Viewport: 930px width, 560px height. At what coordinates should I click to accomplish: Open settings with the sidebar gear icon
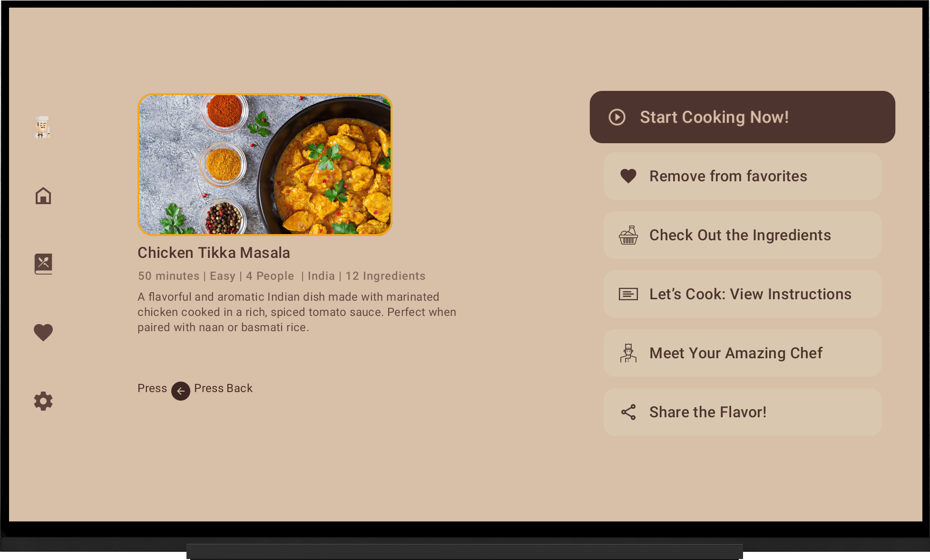point(43,401)
